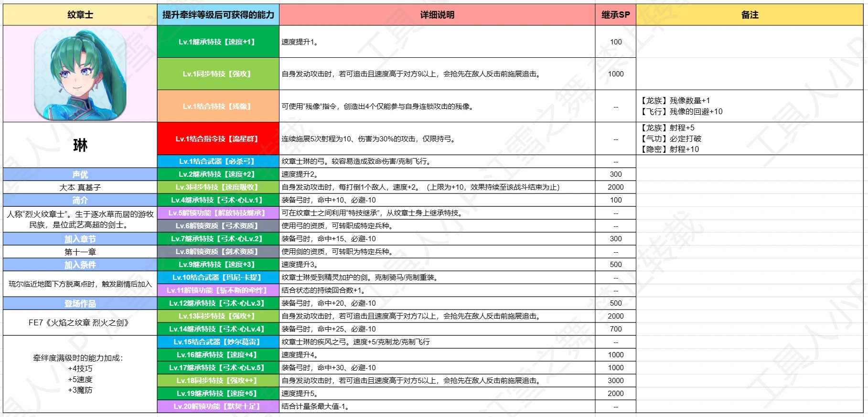
Task: Click the Lv.9继承特技【速度+3】 cell
Action: tap(218, 265)
